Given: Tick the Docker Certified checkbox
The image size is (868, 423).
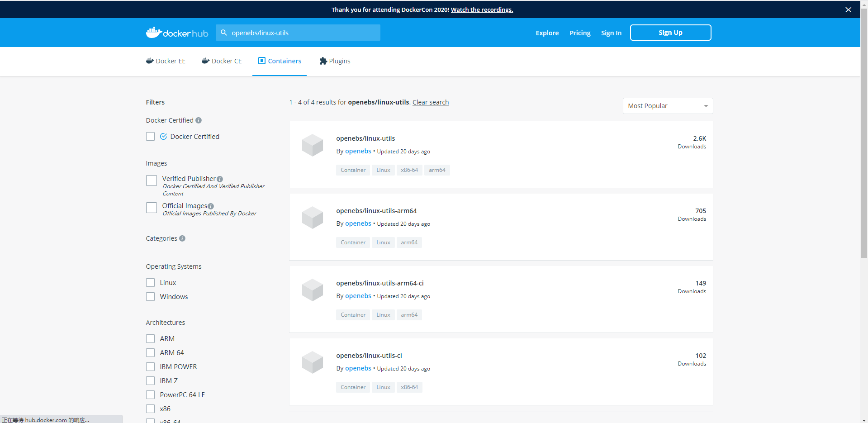Looking at the screenshot, I should pyautogui.click(x=151, y=136).
